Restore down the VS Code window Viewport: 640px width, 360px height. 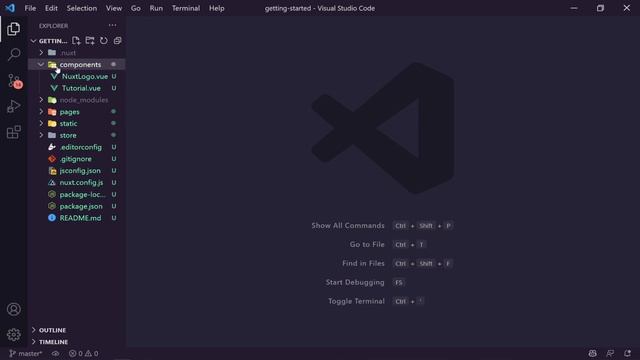(x=600, y=8)
